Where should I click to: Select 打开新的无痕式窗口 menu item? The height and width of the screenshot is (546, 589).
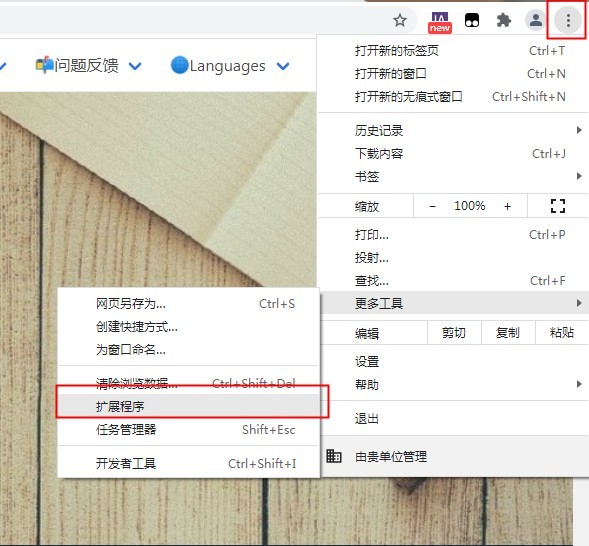[x=453, y=97]
